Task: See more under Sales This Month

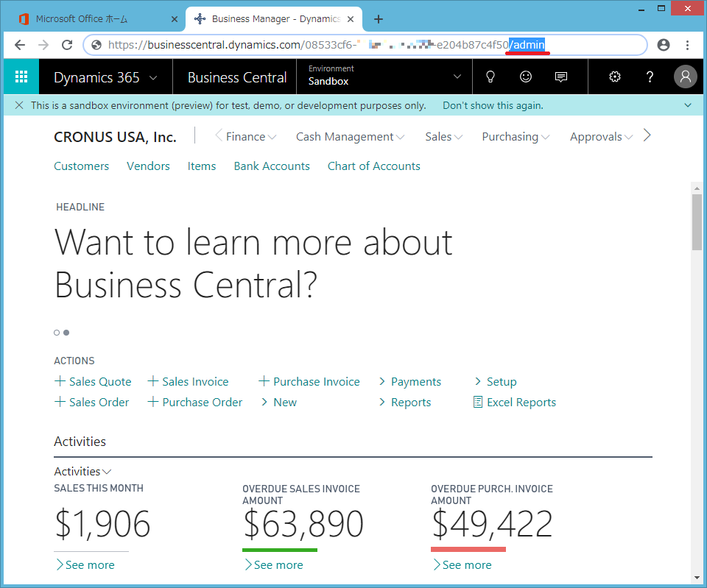Action: 85,564
